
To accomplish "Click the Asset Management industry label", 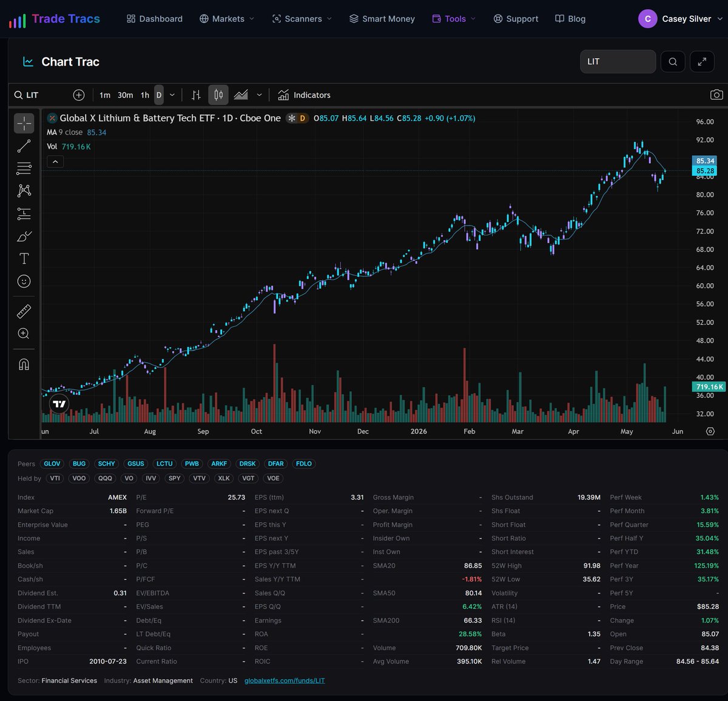I will tap(163, 681).
